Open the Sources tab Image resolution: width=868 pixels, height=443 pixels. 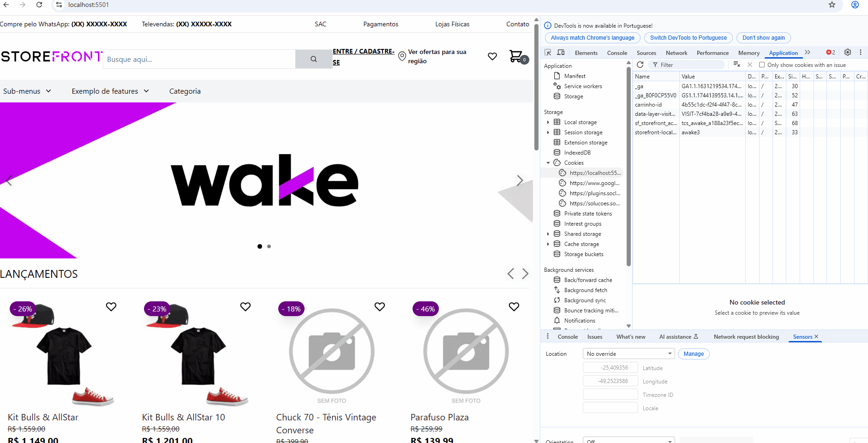[x=647, y=53]
